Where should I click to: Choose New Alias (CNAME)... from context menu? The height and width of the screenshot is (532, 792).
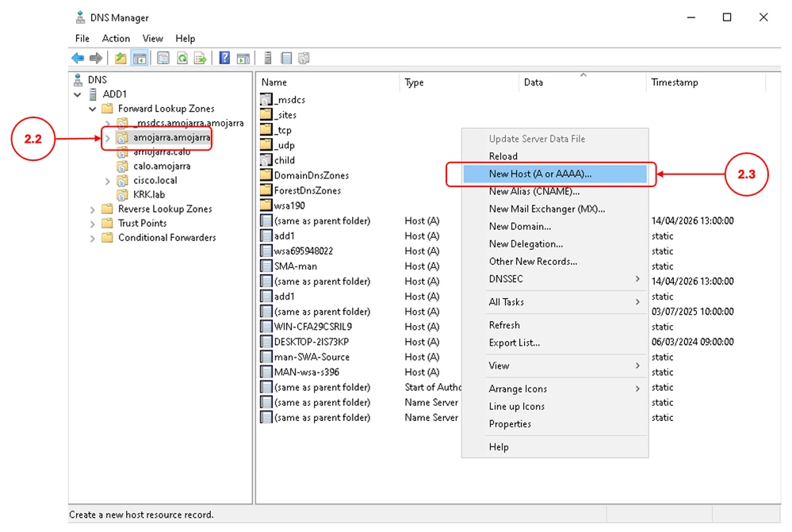[x=555, y=192]
